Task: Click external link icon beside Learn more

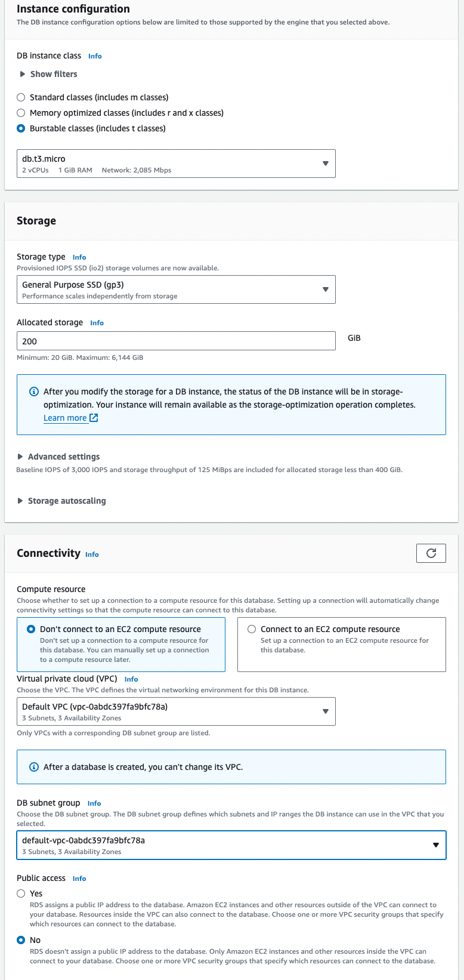Action: [94, 418]
